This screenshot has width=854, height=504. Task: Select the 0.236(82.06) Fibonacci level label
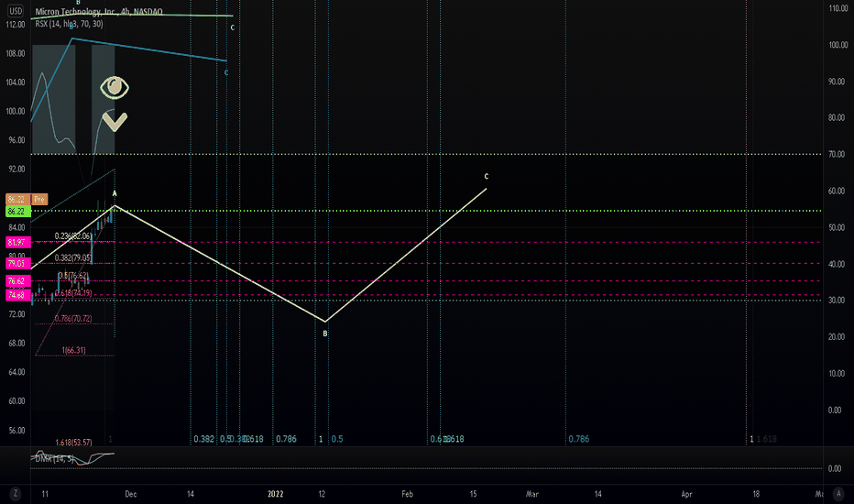tap(73, 236)
